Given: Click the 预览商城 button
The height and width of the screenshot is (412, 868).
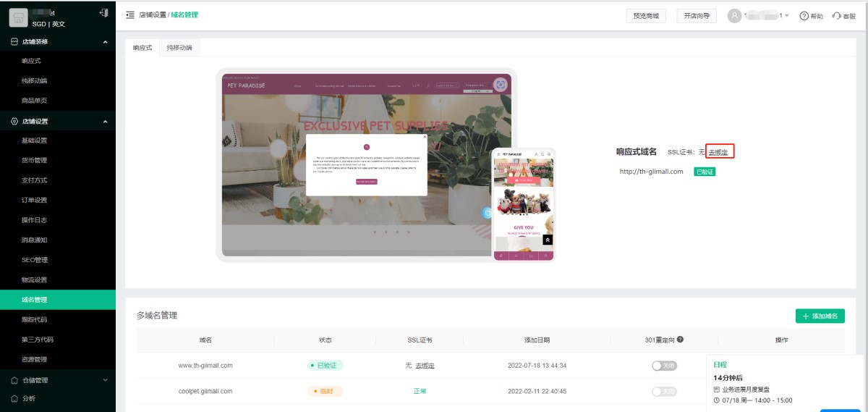Looking at the screenshot, I should coord(645,16).
